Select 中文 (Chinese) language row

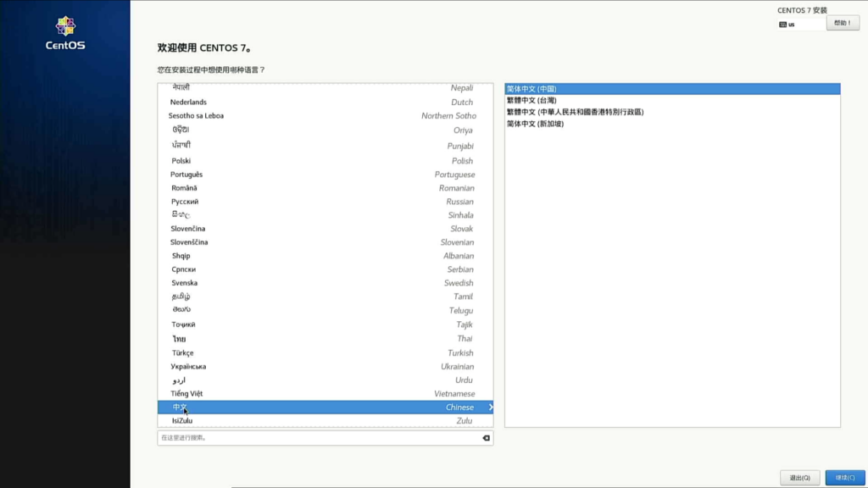325,408
